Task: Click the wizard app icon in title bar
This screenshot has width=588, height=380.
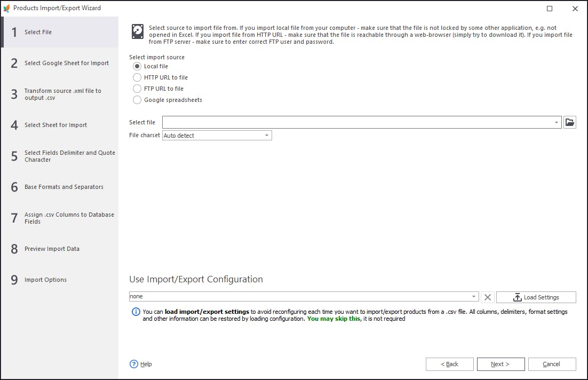Action: [6, 8]
